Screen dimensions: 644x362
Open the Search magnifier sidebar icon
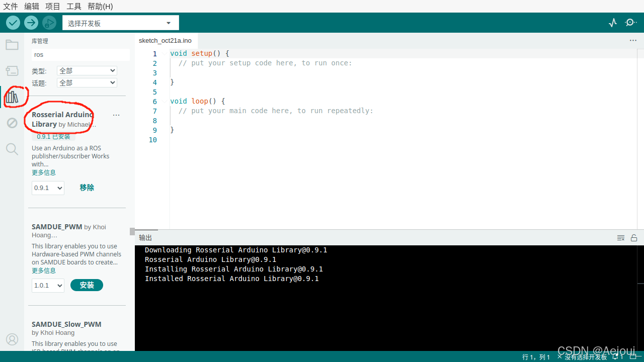tap(12, 149)
